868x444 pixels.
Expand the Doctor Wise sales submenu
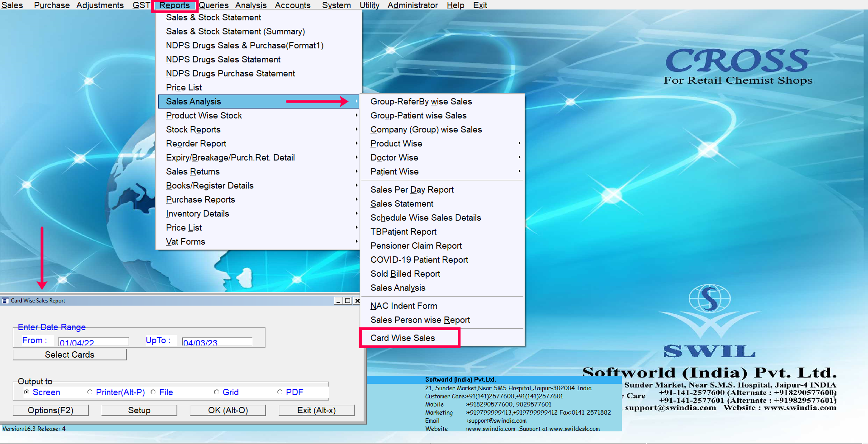click(x=442, y=158)
